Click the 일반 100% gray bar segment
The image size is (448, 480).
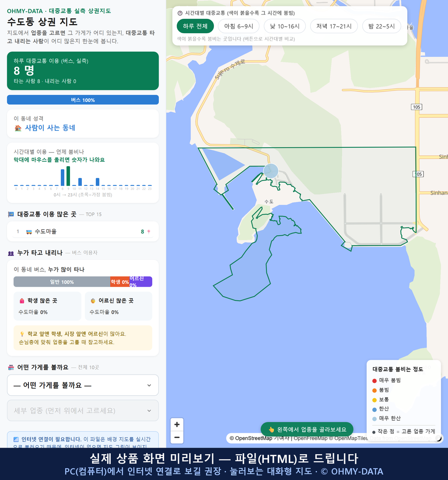62,282
